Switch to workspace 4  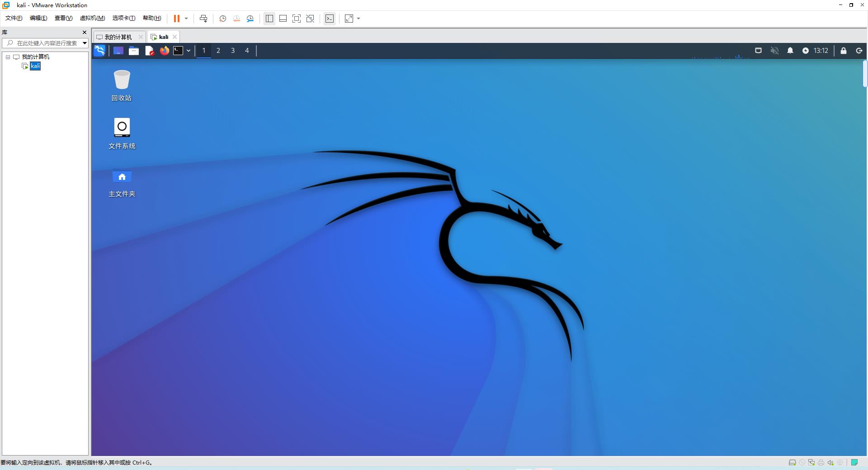[247, 51]
